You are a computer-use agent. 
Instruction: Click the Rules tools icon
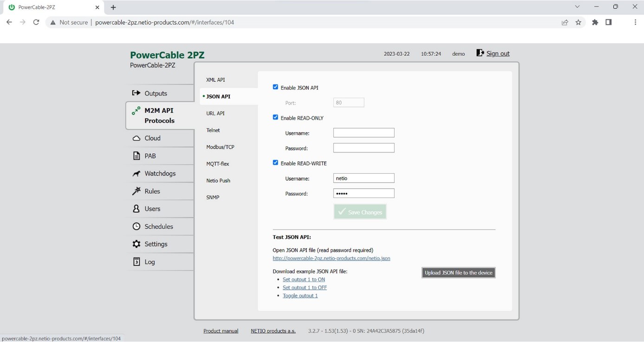coord(136,191)
